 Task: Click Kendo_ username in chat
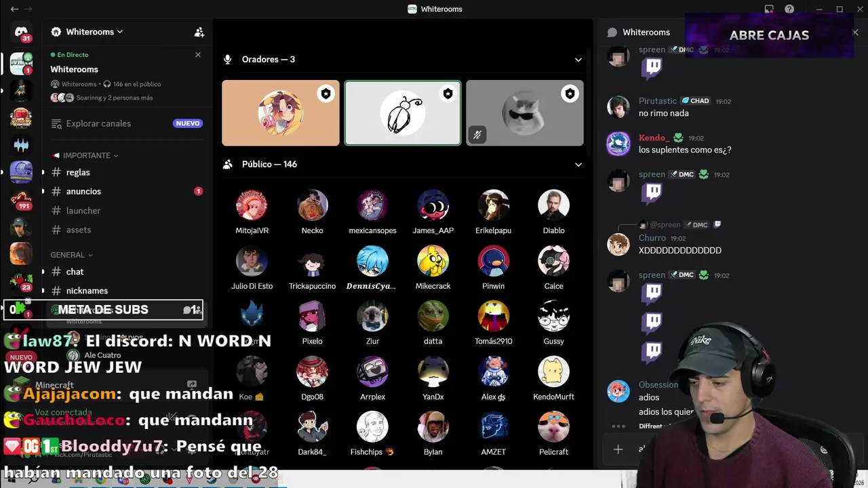[654, 138]
